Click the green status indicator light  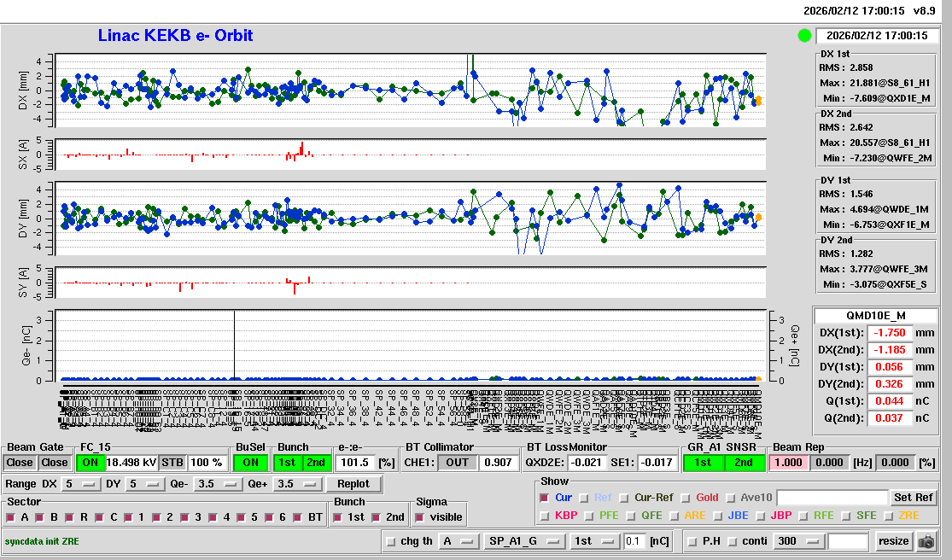pyautogui.click(x=803, y=36)
